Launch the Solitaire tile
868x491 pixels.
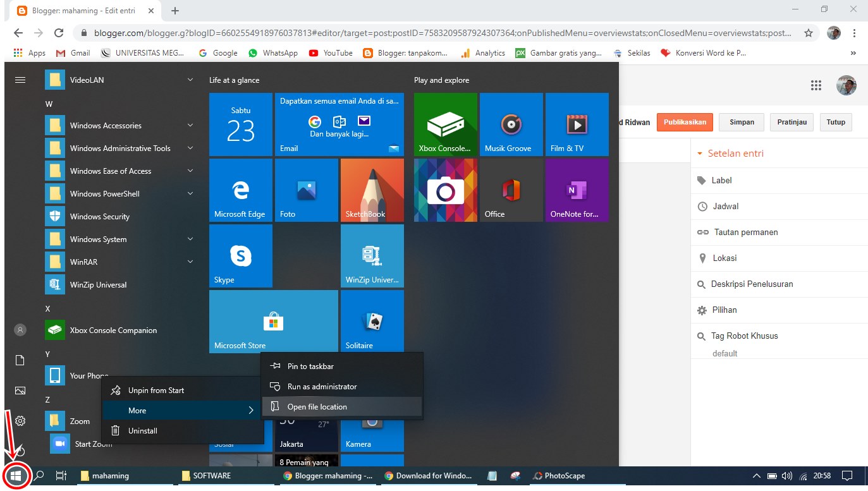pyautogui.click(x=372, y=322)
